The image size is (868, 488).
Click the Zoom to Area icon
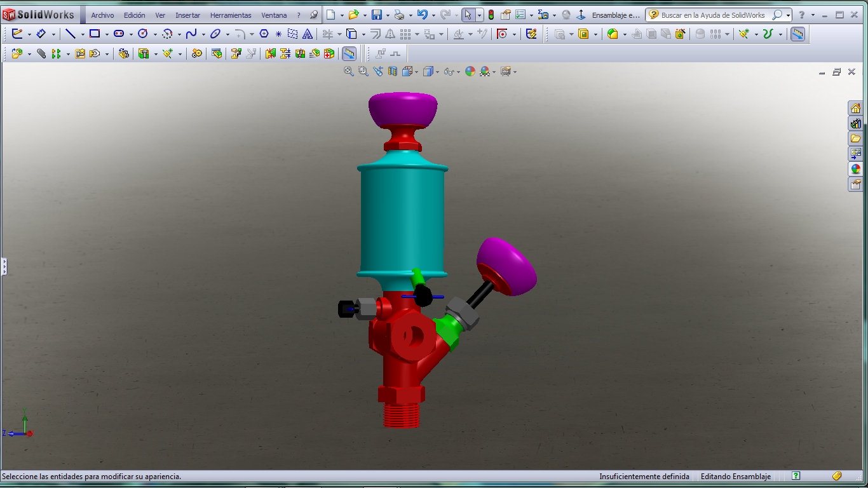point(363,72)
